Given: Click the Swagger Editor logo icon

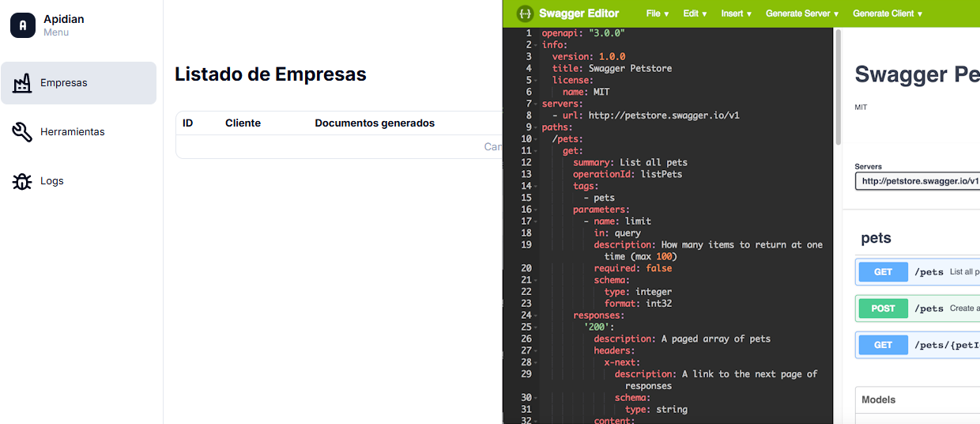Looking at the screenshot, I should pyautogui.click(x=525, y=13).
